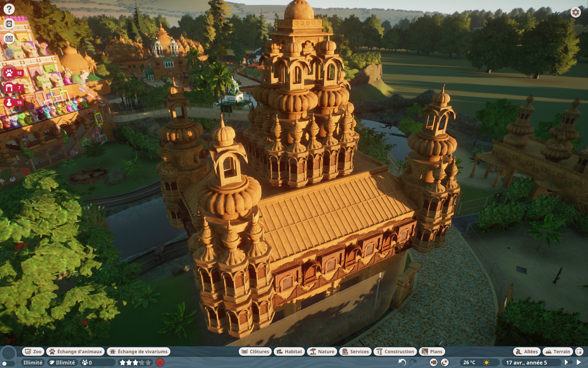The width and height of the screenshot is (588, 368).
Task: Open facility alerts with 7 notifications
Action: click(x=13, y=88)
